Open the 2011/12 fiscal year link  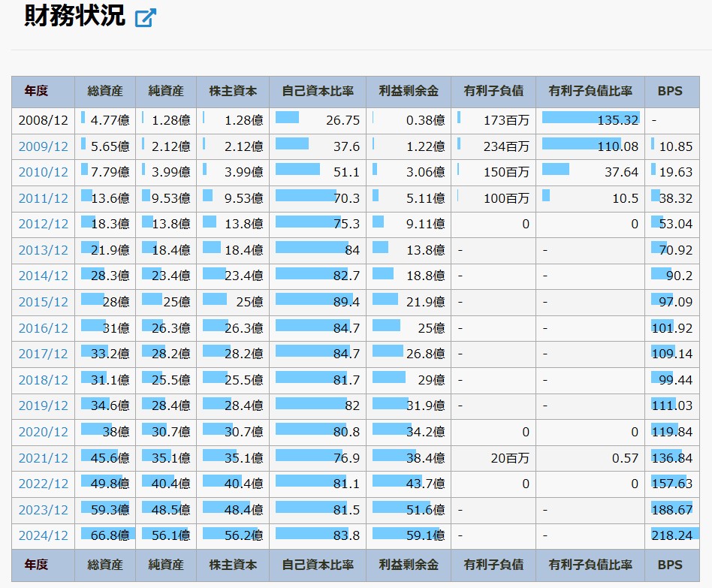coord(43,198)
